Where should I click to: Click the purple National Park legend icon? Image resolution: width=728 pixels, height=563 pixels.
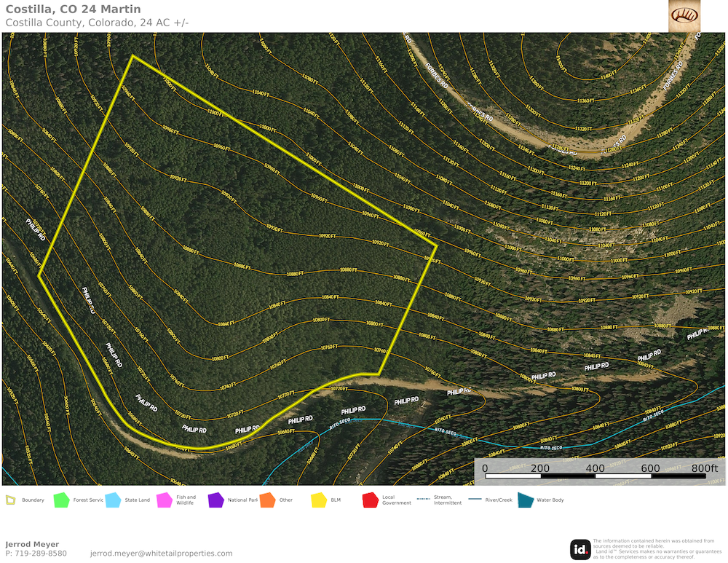pyautogui.click(x=215, y=500)
